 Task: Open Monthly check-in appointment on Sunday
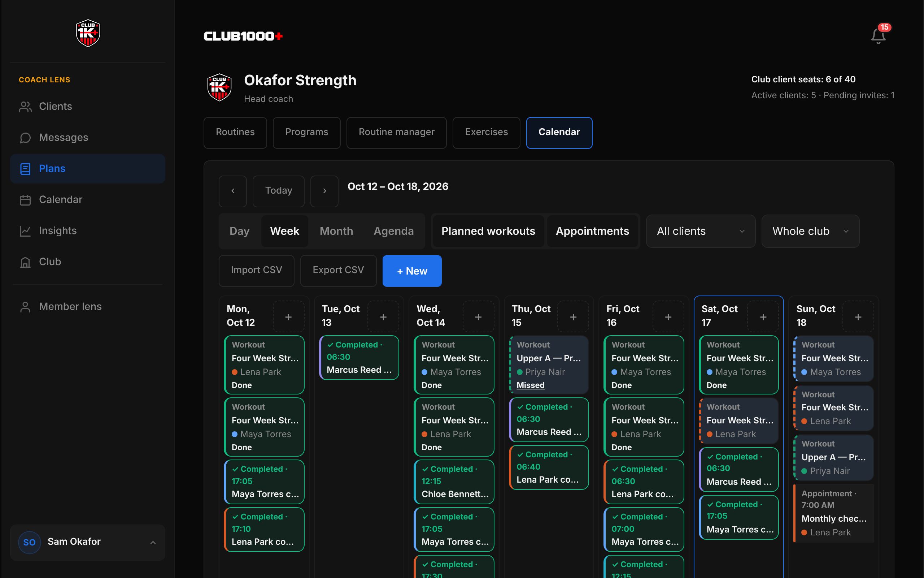click(x=833, y=513)
